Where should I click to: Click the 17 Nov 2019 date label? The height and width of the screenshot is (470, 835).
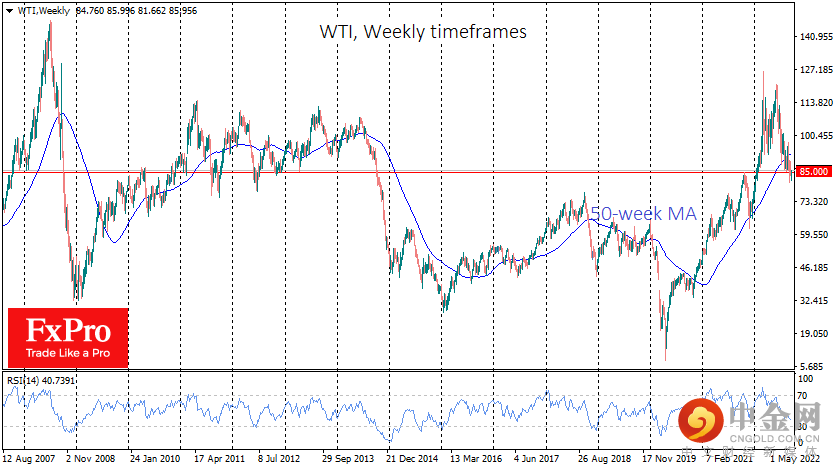[668, 458]
